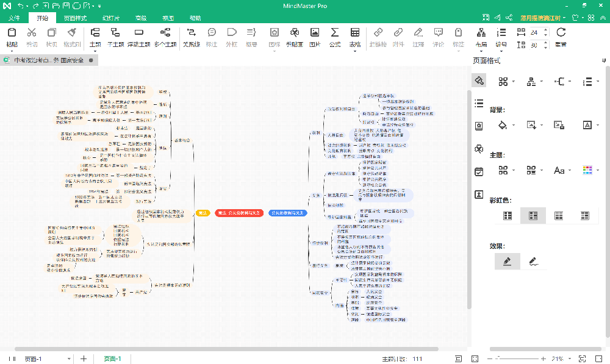The image size is (610, 364).
Task: Open the background fill color dropdown
Action: [x=504, y=125]
